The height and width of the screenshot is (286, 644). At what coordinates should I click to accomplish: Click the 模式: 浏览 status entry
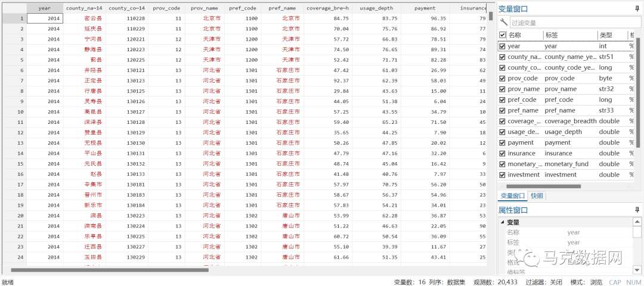point(587,282)
